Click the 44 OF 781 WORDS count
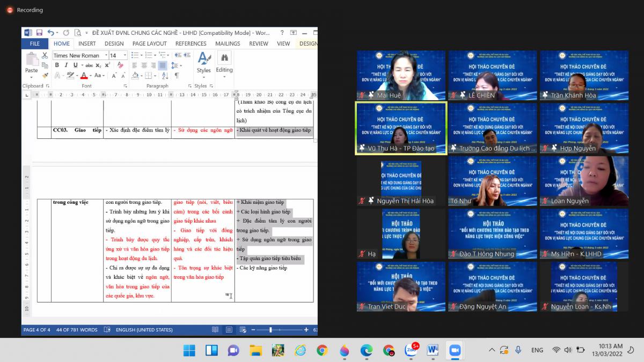The width and height of the screenshot is (644, 362). [77, 330]
